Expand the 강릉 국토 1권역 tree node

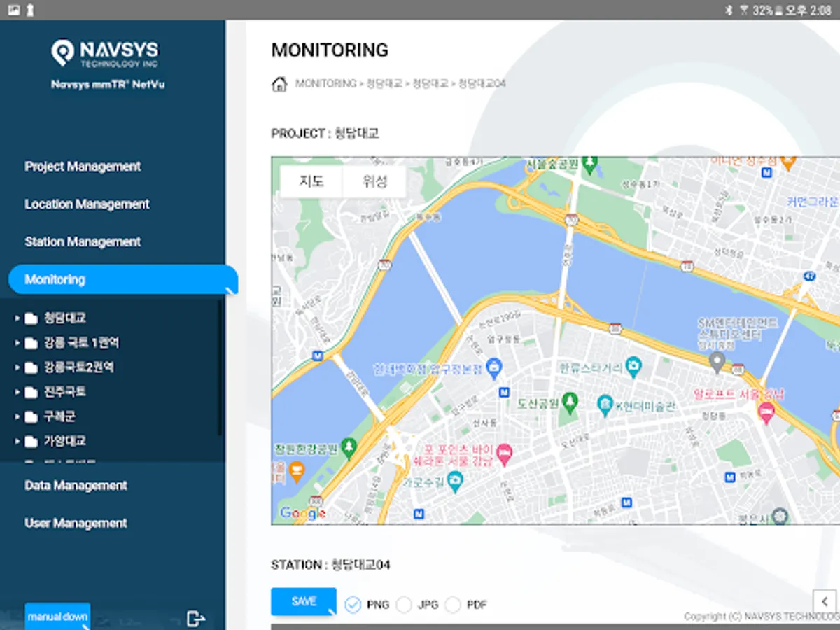click(x=17, y=343)
